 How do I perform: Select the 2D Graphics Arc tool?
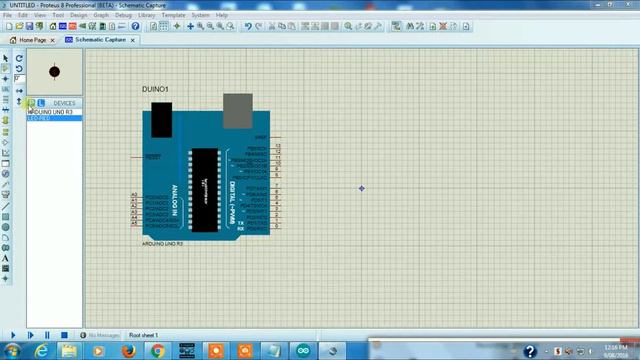tap(5, 238)
